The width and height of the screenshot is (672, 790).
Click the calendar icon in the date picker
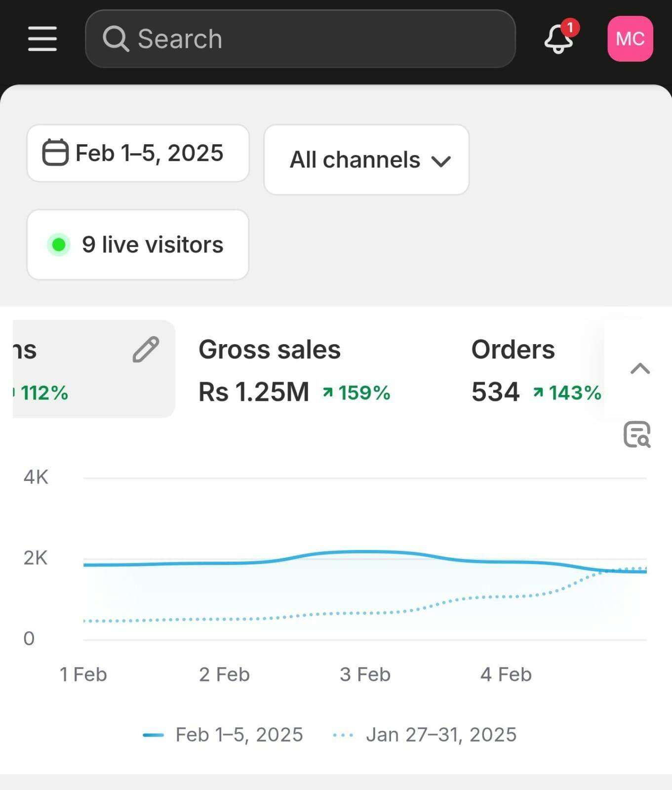pos(55,153)
